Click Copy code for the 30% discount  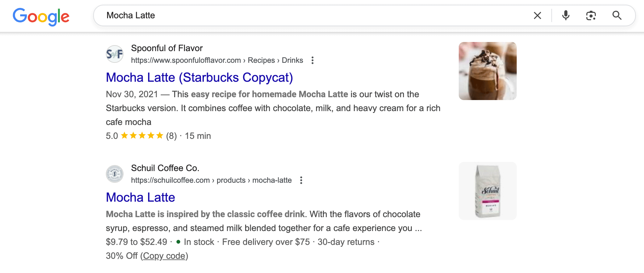164,256
